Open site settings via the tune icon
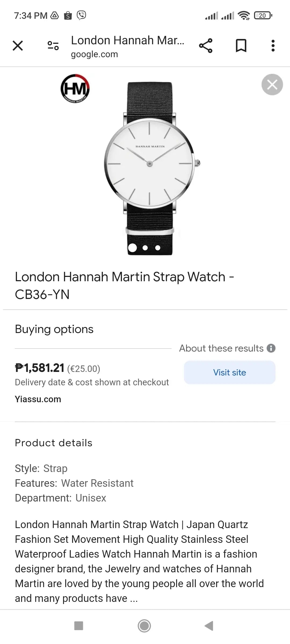The width and height of the screenshot is (290, 644). click(x=53, y=46)
